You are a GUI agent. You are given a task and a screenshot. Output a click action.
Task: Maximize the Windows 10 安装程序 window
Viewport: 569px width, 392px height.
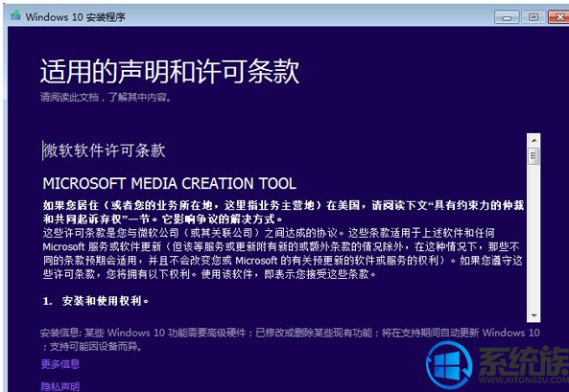pyautogui.click(x=533, y=17)
